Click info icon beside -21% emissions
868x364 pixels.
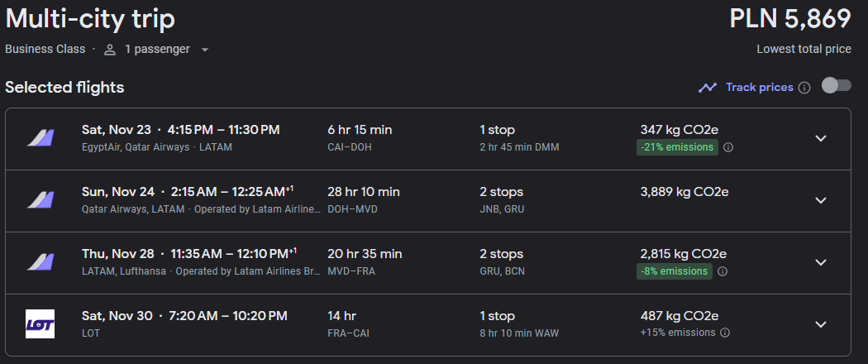728,147
